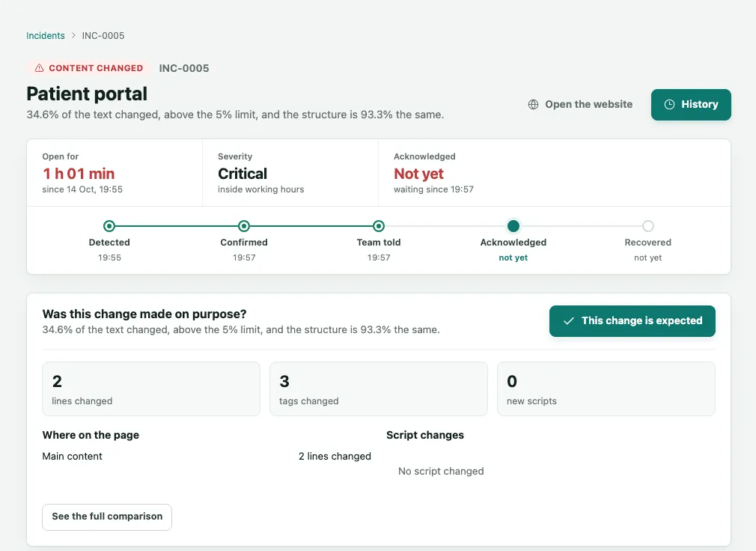Open See the full comparison
756x551 pixels.
click(x=107, y=517)
